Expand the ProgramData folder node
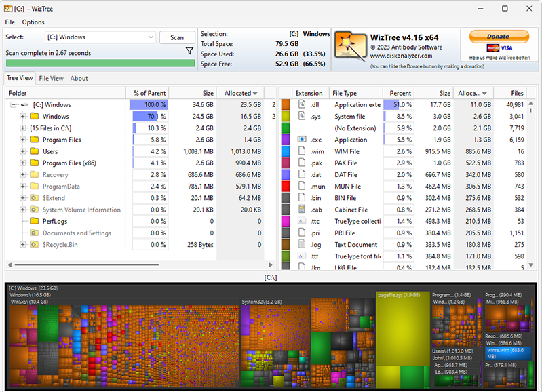This screenshot has width=542, height=392. (x=23, y=187)
